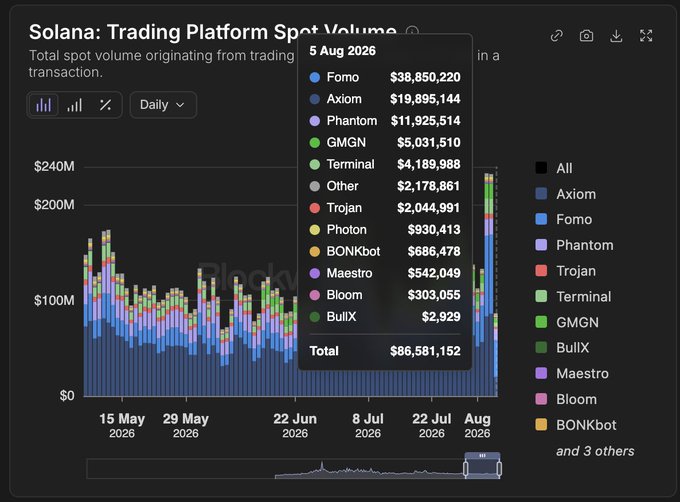Click the left handle of the range slider
Image resolution: width=680 pixels, height=502 pixels.
click(466, 469)
